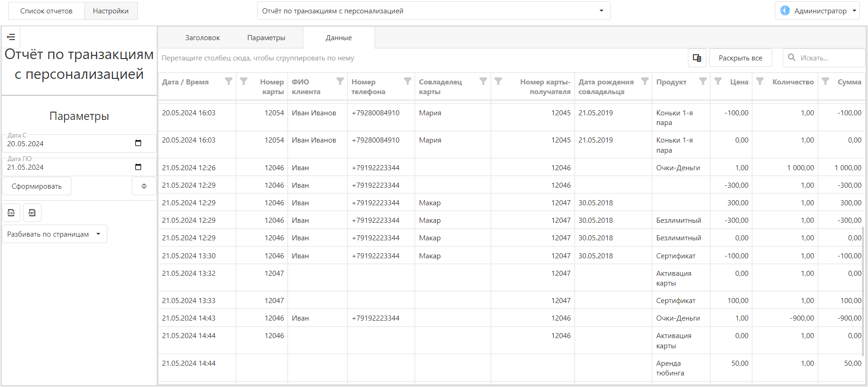The width and height of the screenshot is (868, 387).
Task: Click the Сформировать button
Action: (x=37, y=186)
